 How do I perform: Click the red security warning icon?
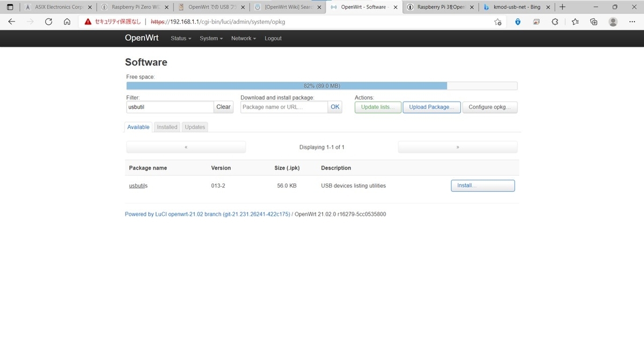click(88, 22)
